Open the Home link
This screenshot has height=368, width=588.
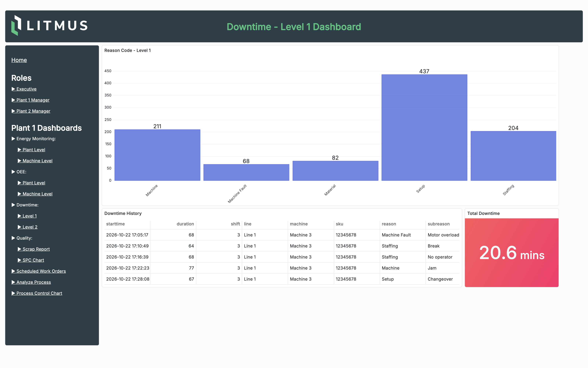(x=19, y=60)
